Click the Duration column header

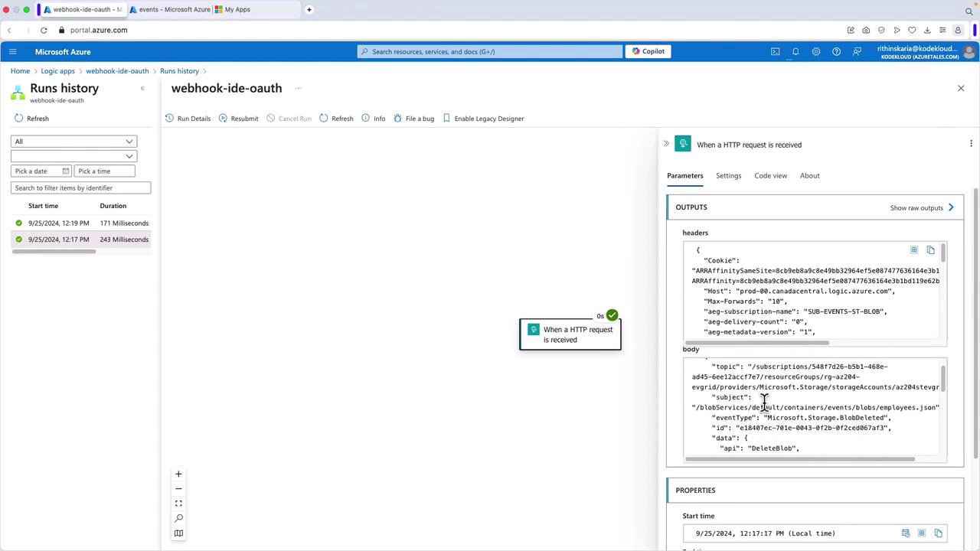point(113,206)
